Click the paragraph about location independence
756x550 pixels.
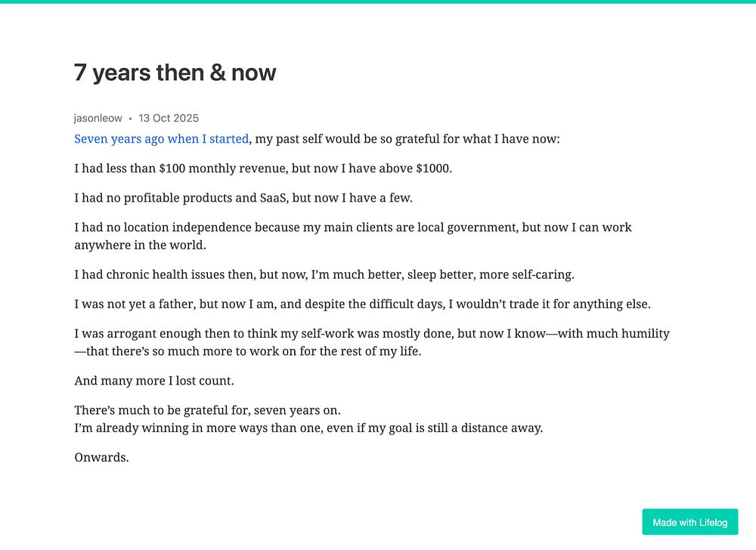pyautogui.click(x=353, y=236)
